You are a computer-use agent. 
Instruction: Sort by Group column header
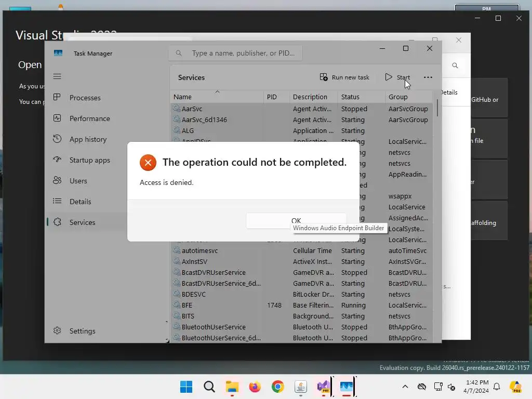(x=409, y=97)
